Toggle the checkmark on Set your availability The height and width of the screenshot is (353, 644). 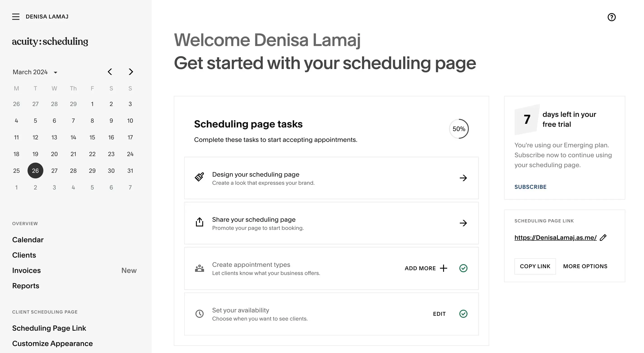click(463, 314)
